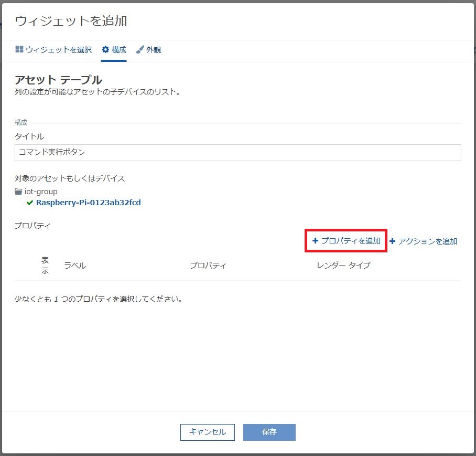Screen dimensions: 476x456
Task: Toggle selection of the iot-group asset
Action: pos(41,191)
